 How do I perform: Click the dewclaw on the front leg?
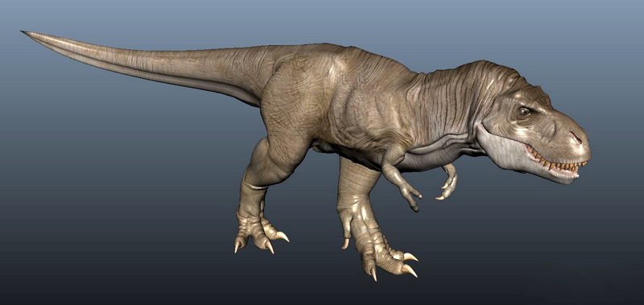[x=345, y=243]
